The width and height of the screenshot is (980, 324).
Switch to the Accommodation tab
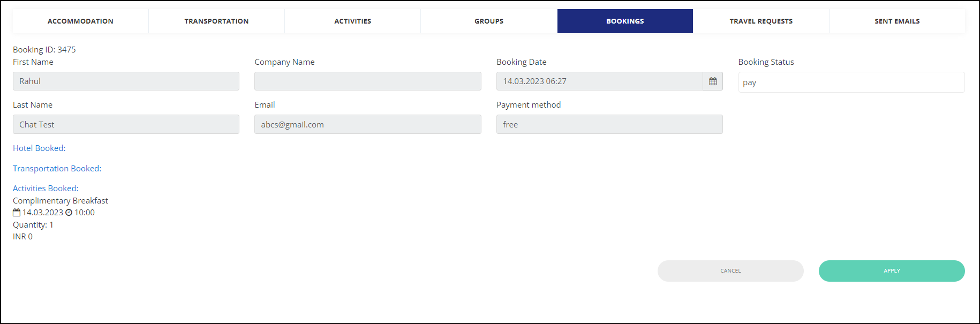(80, 21)
